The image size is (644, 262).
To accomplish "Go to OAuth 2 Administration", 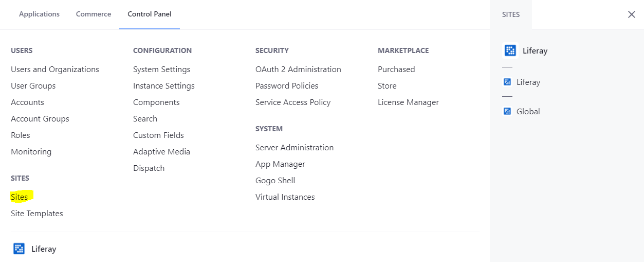I will tap(298, 69).
